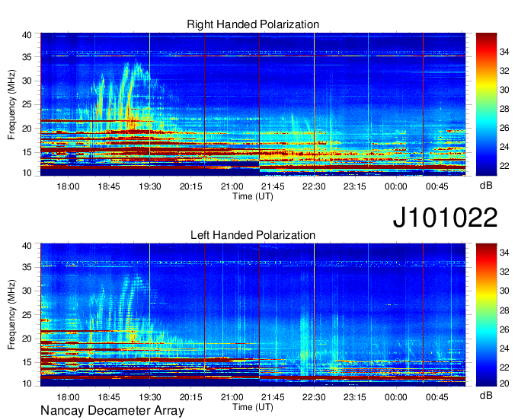The height and width of the screenshot is (420, 518).
Task: Click "Time (UT)" label under Left Handed plot
Action: [253, 407]
